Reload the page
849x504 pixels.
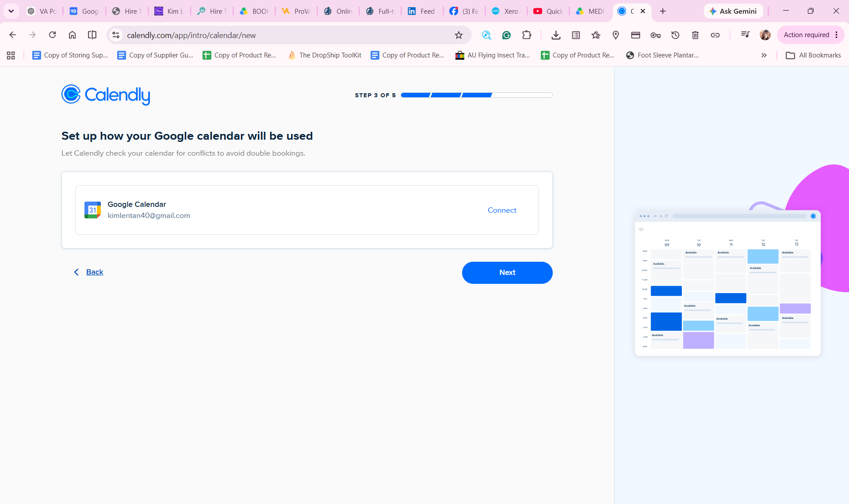[x=52, y=35]
